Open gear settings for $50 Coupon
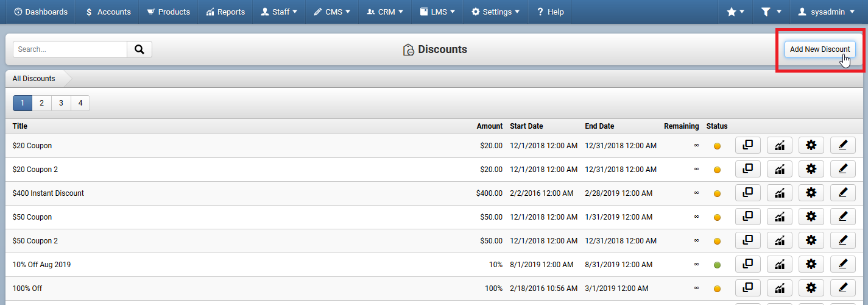 pos(811,217)
